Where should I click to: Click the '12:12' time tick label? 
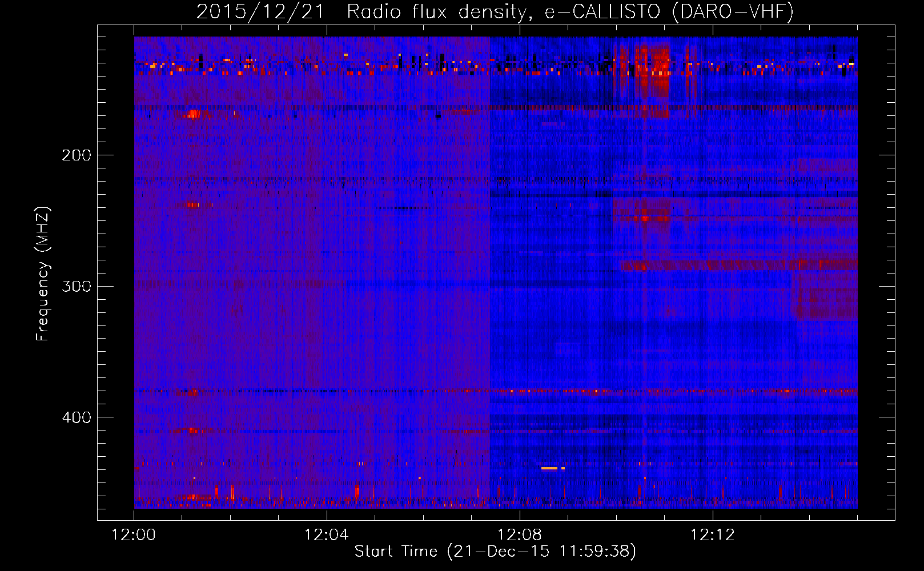[x=713, y=535]
